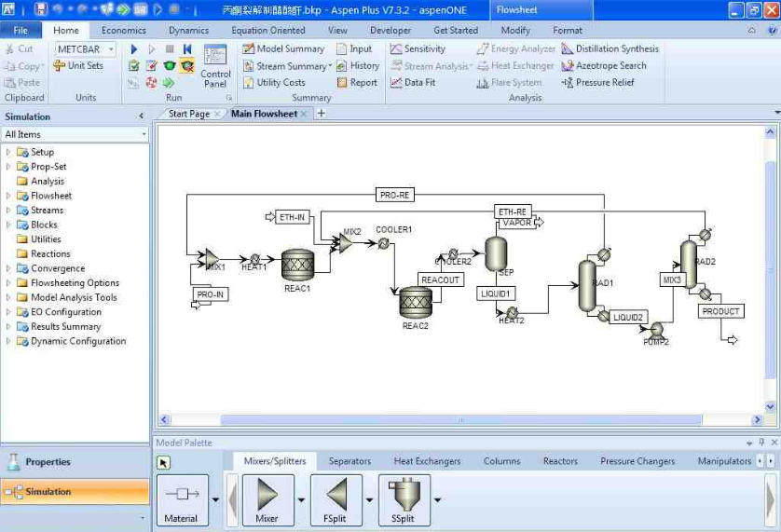Select Reactions in the tree

(x=50, y=254)
